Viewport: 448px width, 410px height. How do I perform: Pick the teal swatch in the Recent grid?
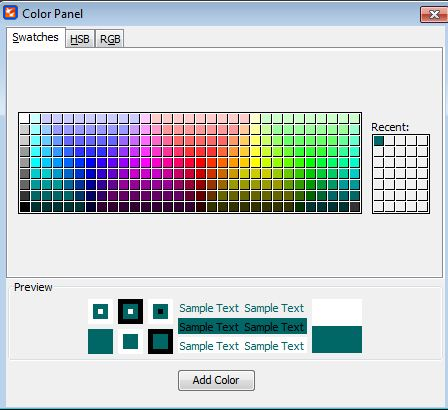[379, 141]
